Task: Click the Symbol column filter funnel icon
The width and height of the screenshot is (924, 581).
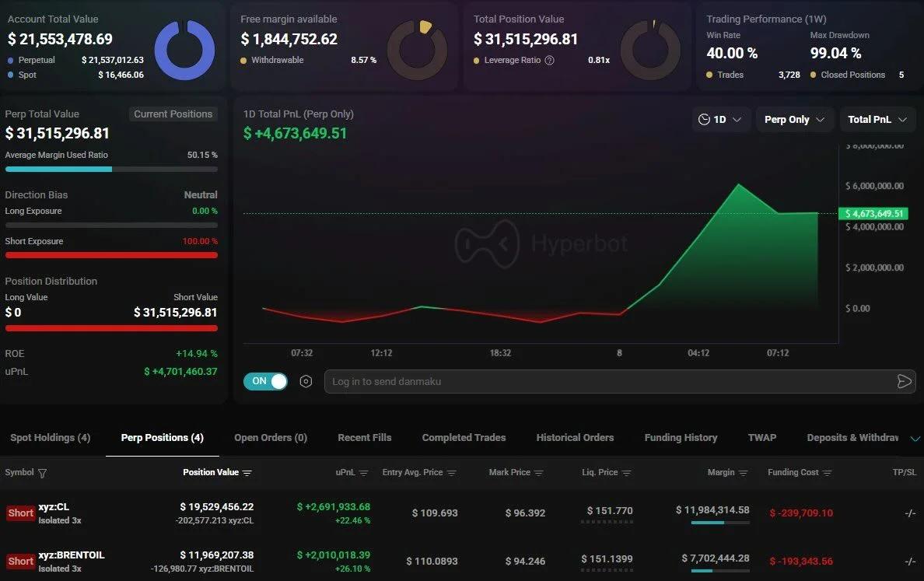Action: 43,473
